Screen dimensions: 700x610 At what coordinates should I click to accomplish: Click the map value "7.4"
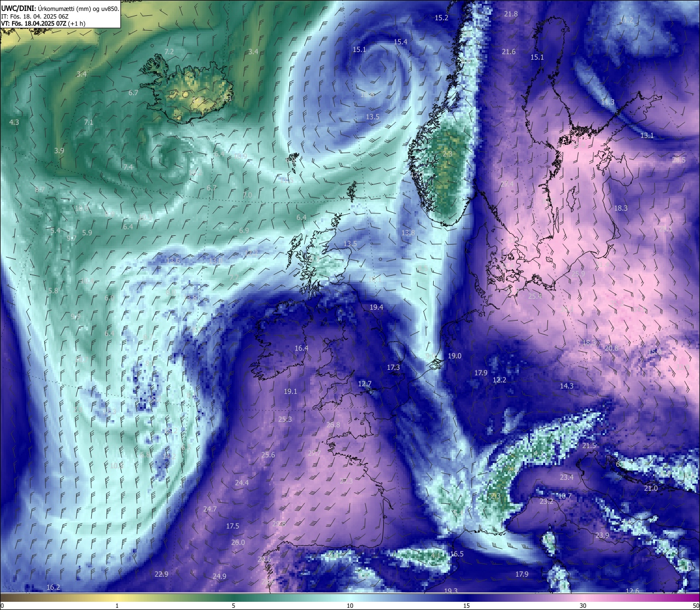click(x=128, y=167)
